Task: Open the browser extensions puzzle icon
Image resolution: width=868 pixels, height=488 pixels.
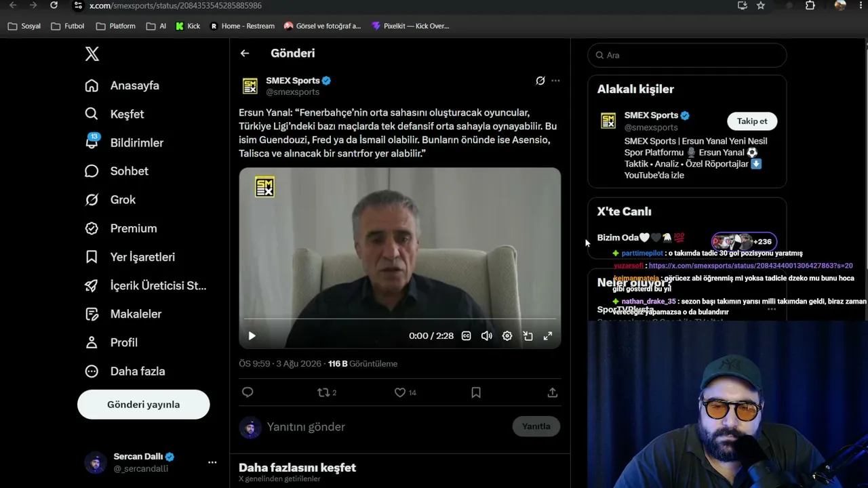Action: 810,5
